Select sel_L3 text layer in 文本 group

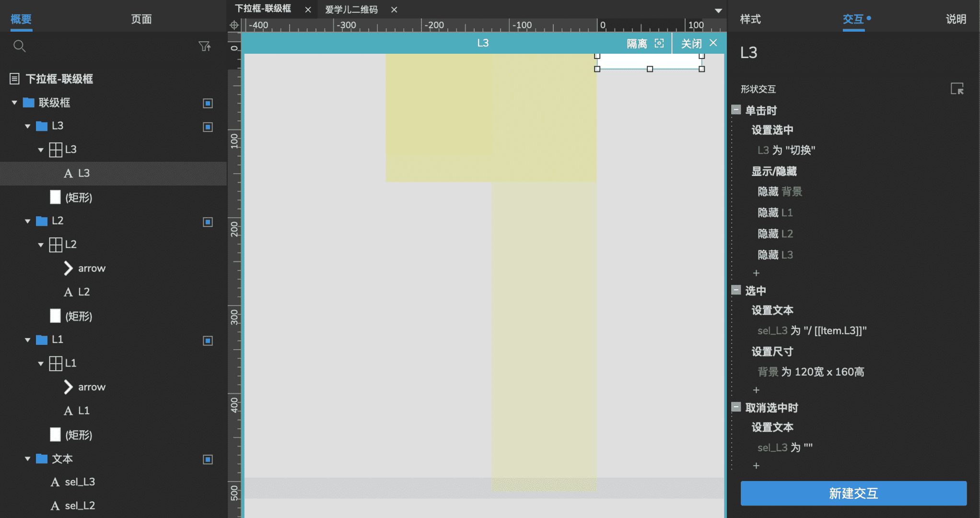pos(77,483)
